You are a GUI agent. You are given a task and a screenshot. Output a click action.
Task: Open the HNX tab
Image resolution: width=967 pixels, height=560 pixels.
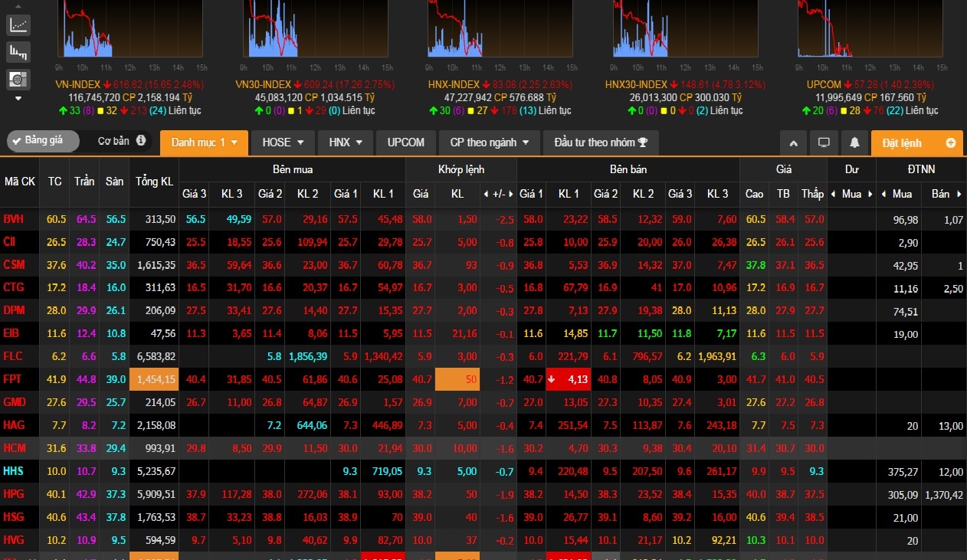point(346,142)
